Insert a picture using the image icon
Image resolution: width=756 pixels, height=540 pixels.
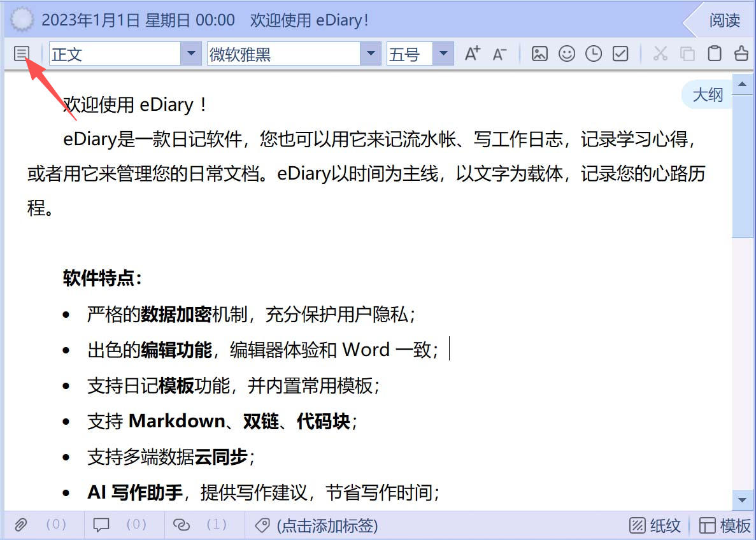(x=539, y=53)
